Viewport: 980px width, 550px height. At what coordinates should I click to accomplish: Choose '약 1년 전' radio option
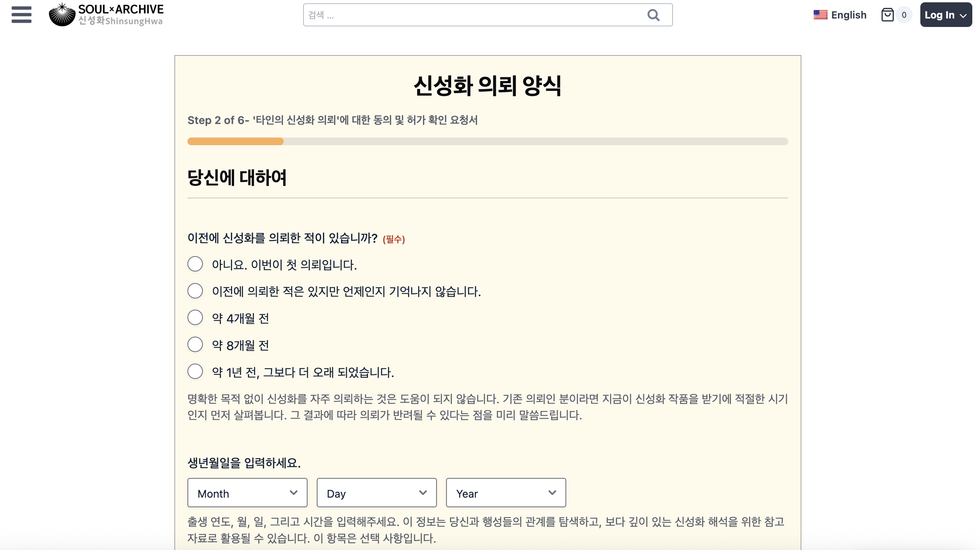[x=195, y=372]
